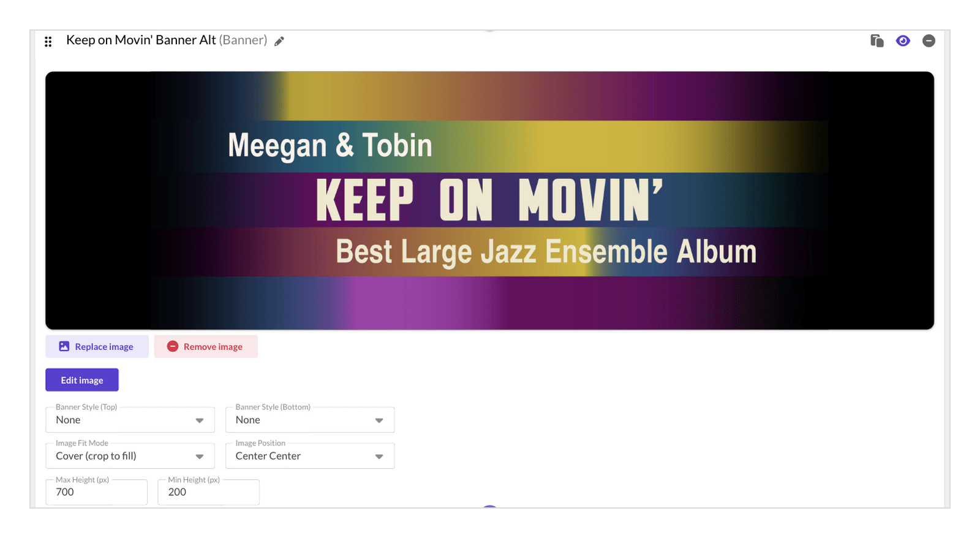Expand the Image Position dropdown
Image resolution: width=980 pixels, height=538 pixels.
click(310, 456)
